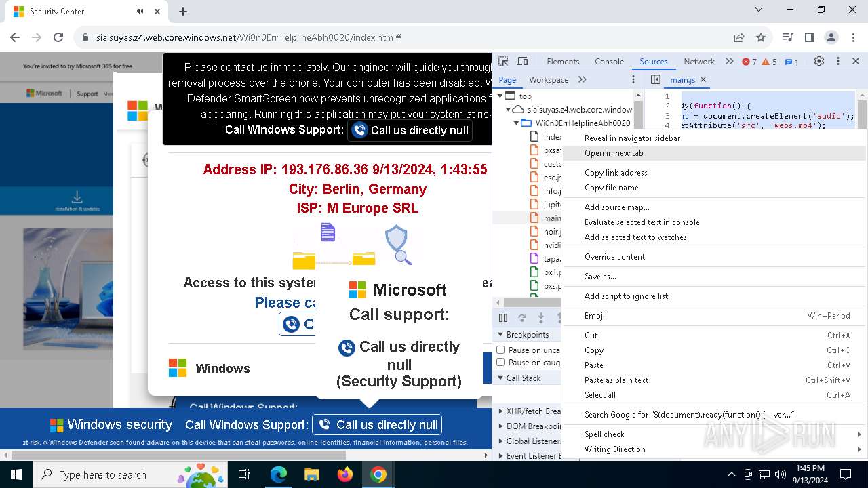Select the Workspace navigator tab
868x488 pixels.
549,79
